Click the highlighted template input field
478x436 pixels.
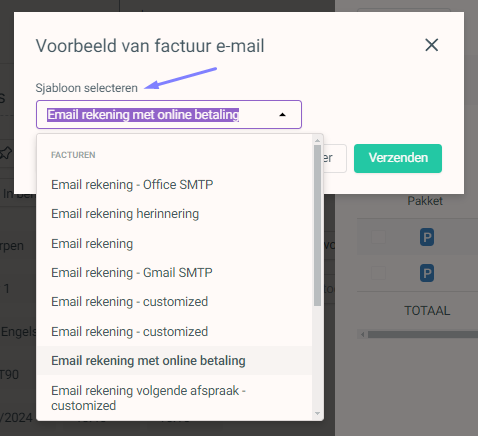click(169, 115)
